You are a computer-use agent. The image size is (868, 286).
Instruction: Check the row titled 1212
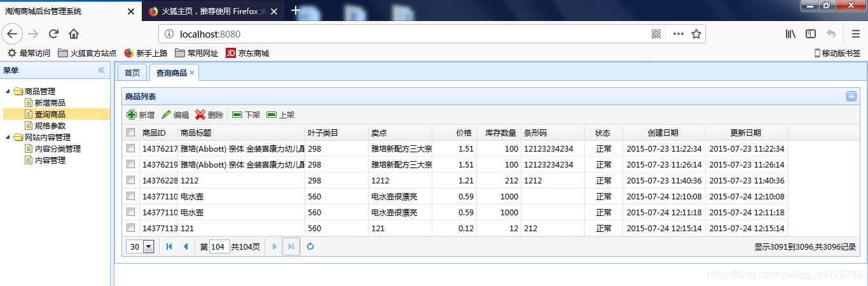(x=130, y=180)
